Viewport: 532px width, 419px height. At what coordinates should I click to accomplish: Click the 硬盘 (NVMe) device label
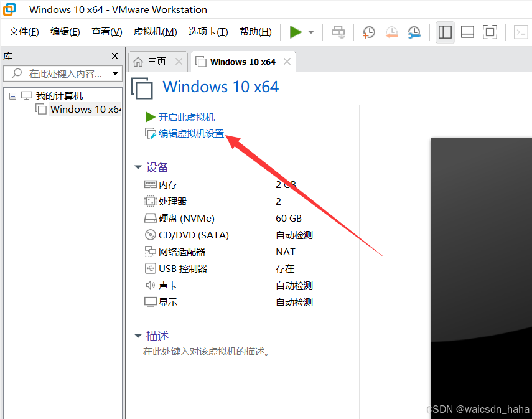coord(187,219)
